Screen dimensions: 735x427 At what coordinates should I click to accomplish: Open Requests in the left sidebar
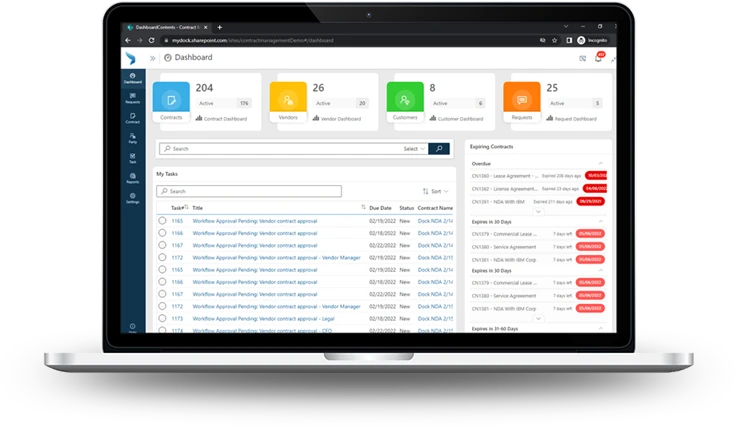pos(133,98)
